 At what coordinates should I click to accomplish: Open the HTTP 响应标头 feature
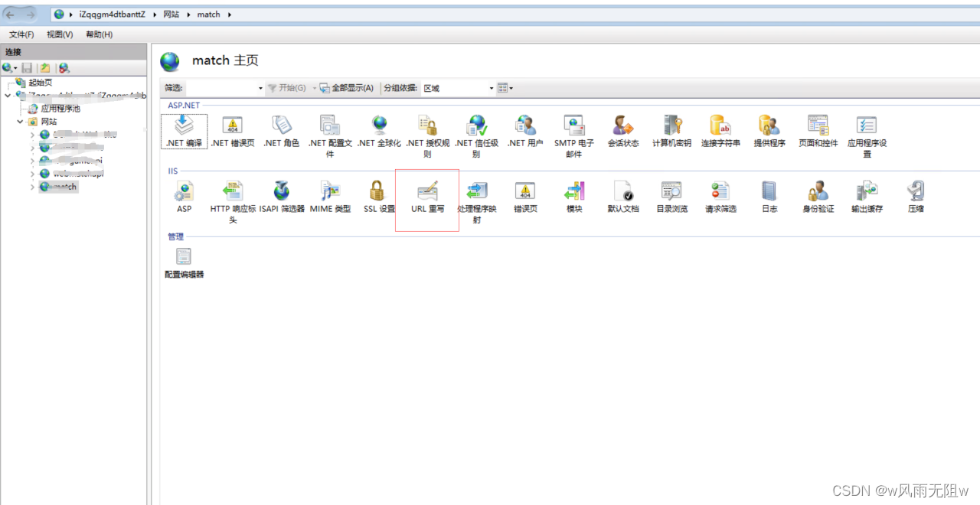pos(232,202)
